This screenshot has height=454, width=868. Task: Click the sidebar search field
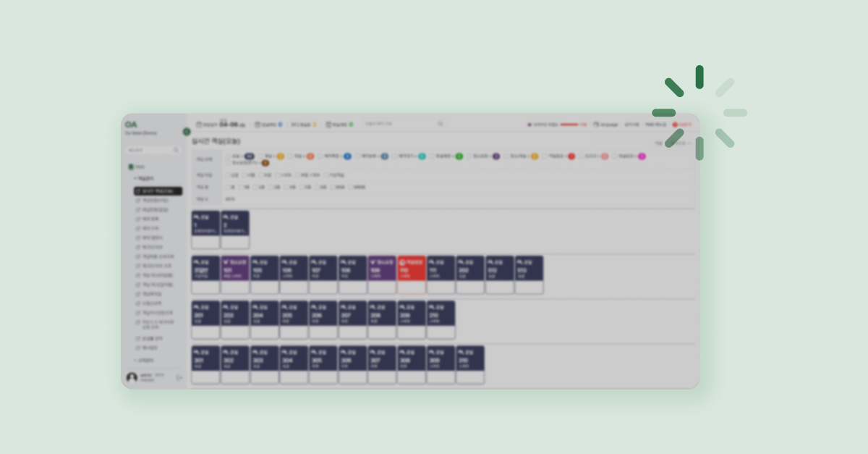point(153,150)
